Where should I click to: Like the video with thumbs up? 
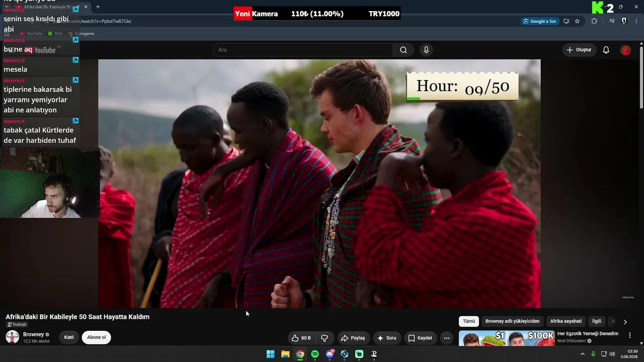tap(301, 338)
